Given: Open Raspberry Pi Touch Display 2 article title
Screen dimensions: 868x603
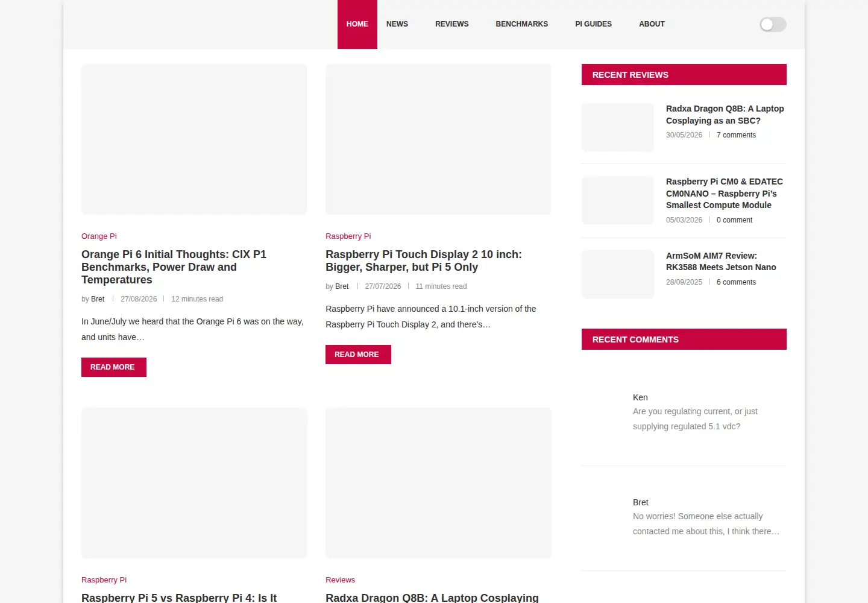Looking at the screenshot, I should point(424,260).
